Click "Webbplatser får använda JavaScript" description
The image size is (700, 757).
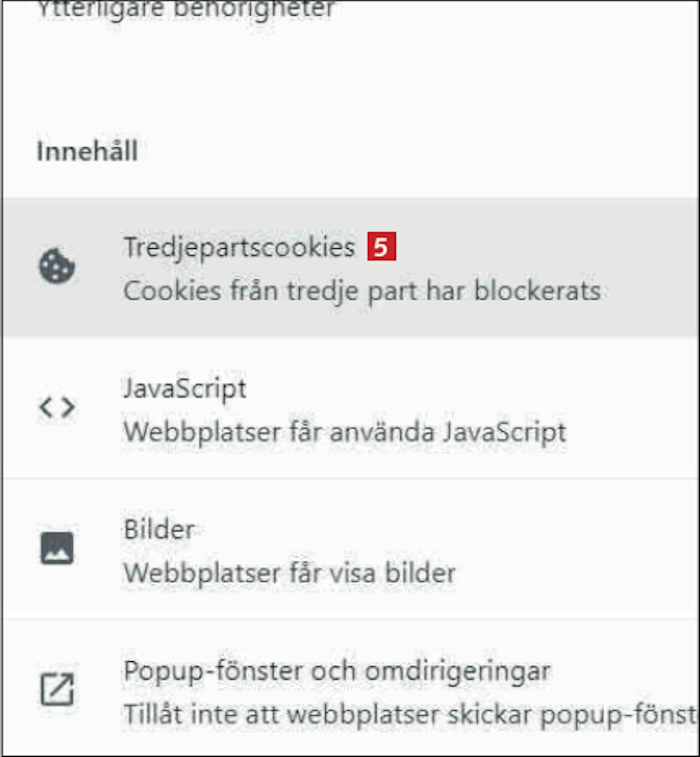pyautogui.click(x=344, y=432)
